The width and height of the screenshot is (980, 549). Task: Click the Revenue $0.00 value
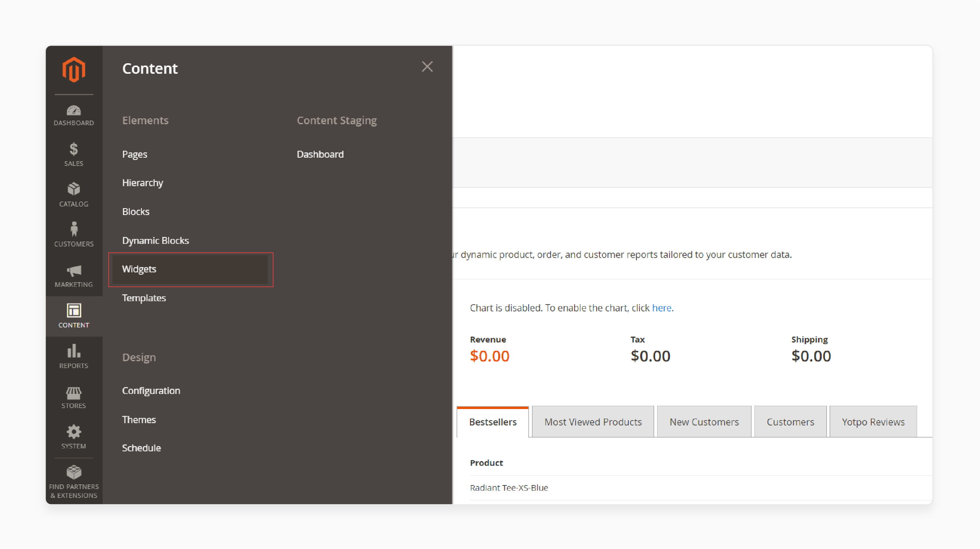click(490, 356)
